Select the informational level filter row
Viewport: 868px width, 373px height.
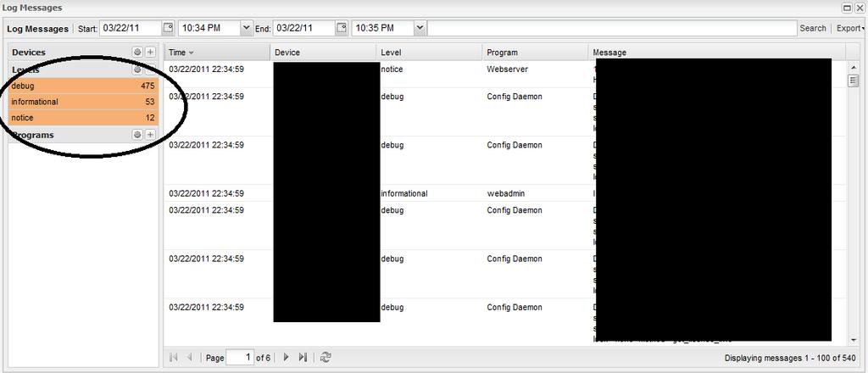click(84, 102)
